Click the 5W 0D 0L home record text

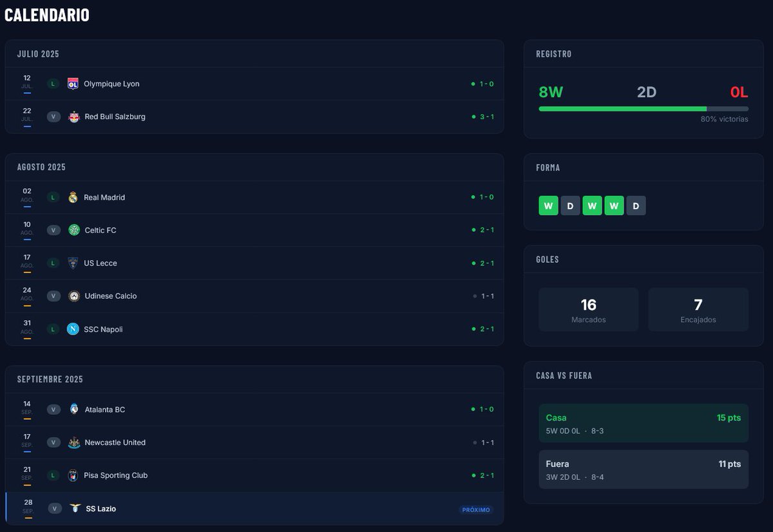563,431
